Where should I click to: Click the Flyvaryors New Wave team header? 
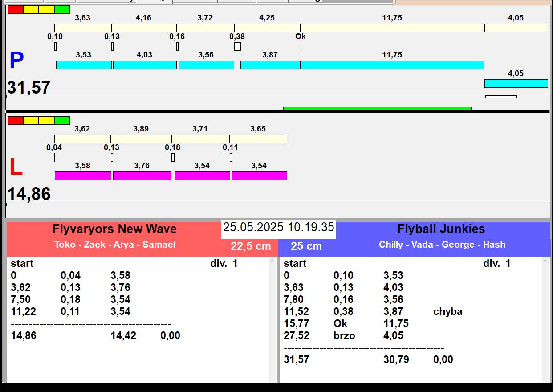[114, 229]
